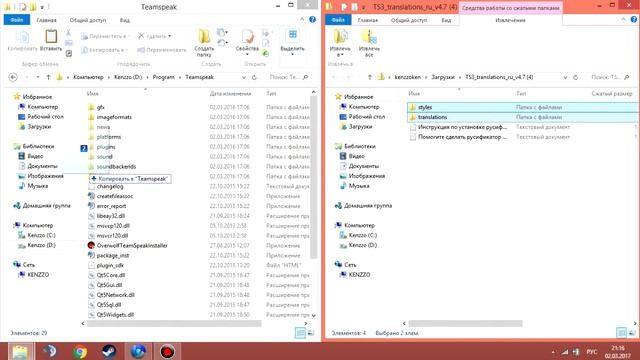Refresh the TS3_translations folder view
The image size is (640, 360).
click(576, 77)
